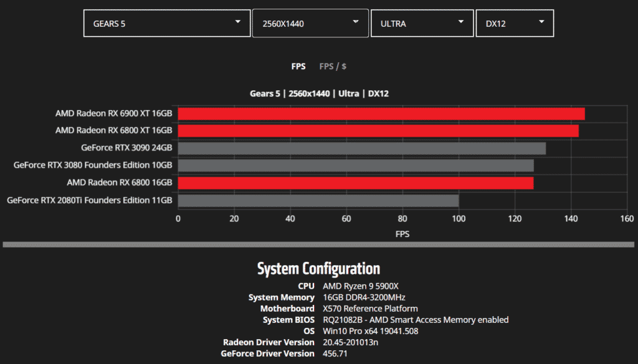Click the red Radeon RX 6800 XT bar
Image resolution: width=638 pixels, height=364 pixels.
378,131
